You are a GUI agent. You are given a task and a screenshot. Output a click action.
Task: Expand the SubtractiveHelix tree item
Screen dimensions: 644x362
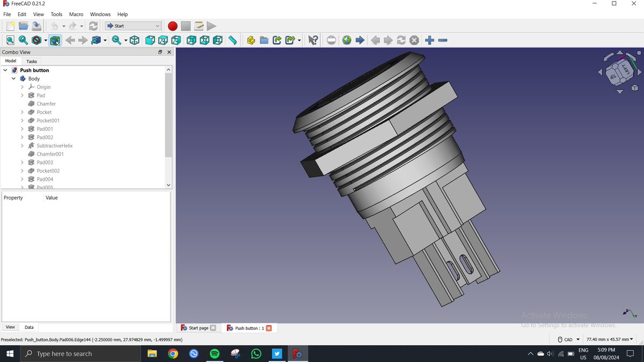pos(23,146)
